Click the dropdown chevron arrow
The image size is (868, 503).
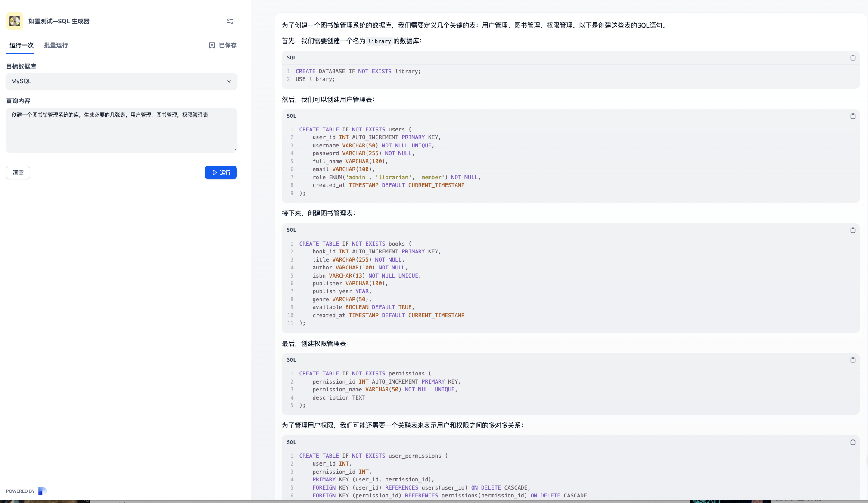point(229,81)
